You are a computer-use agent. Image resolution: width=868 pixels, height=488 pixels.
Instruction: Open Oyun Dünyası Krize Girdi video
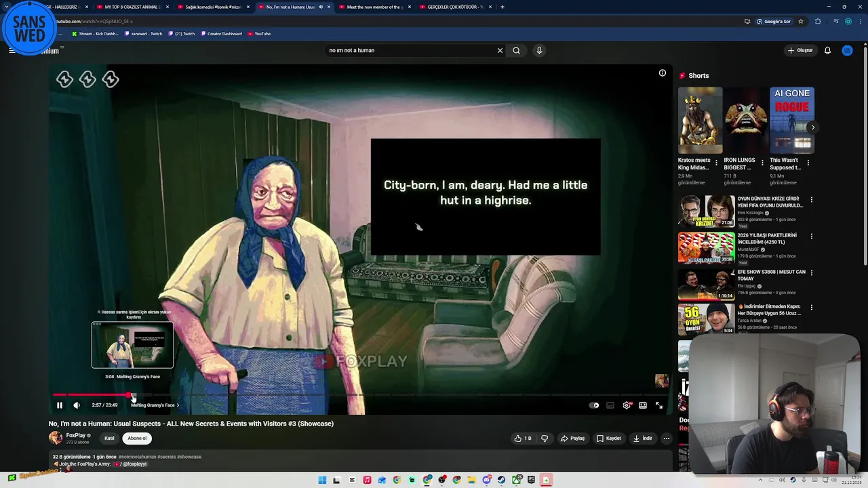click(706, 211)
